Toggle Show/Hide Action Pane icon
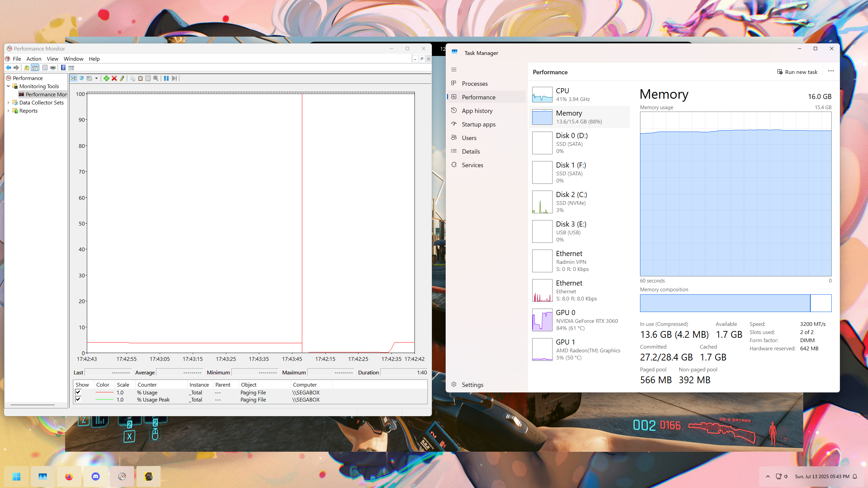 [71, 68]
